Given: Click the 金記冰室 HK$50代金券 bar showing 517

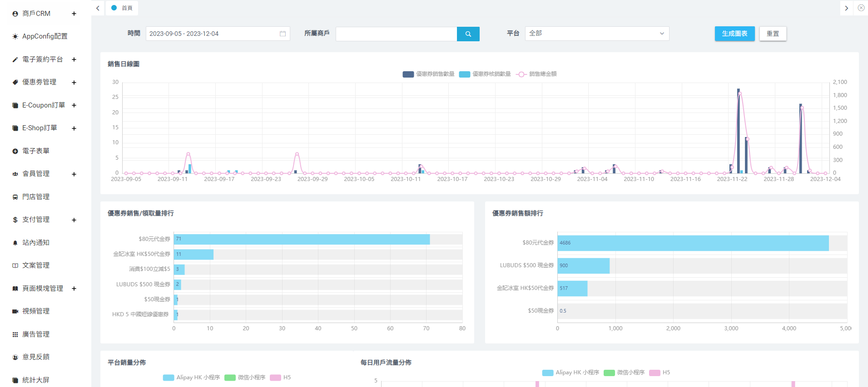Looking at the screenshot, I should coord(572,288).
